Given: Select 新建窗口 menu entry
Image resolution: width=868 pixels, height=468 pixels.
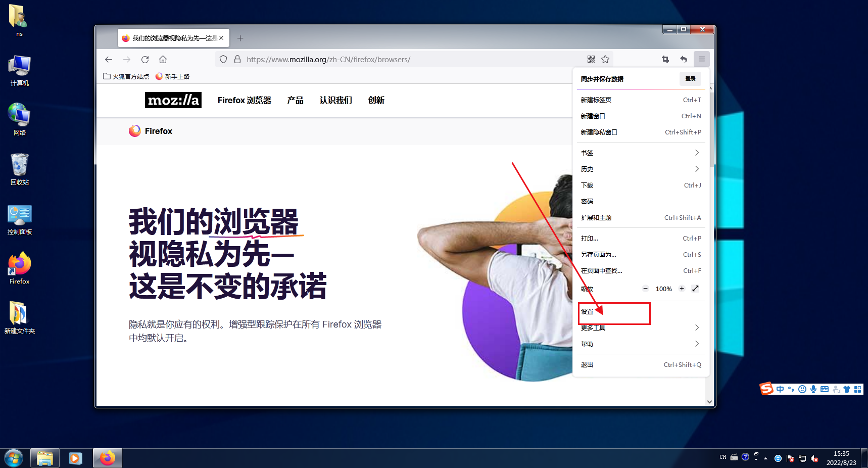Looking at the screenshot, I should point(641,116).
